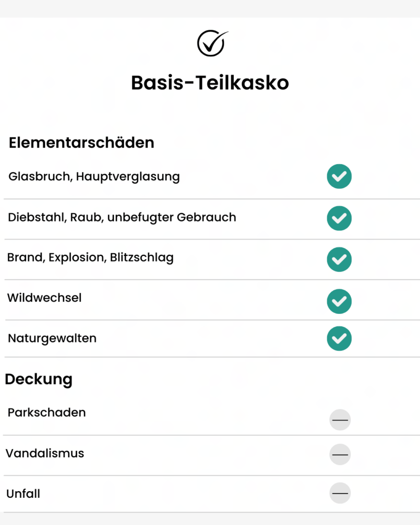The width and height of the screenshot is (420, 525).
Task: Click the Unfall row label
Action: (23, 494)
